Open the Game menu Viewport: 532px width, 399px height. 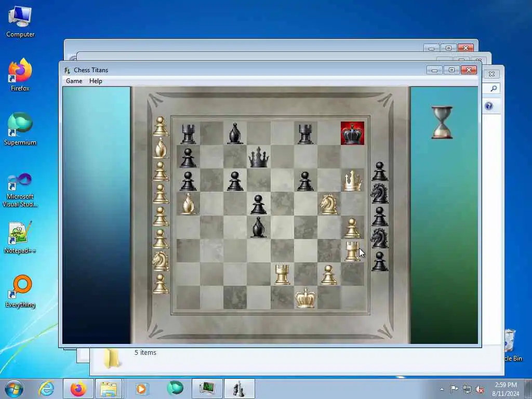tap(74, 81)
